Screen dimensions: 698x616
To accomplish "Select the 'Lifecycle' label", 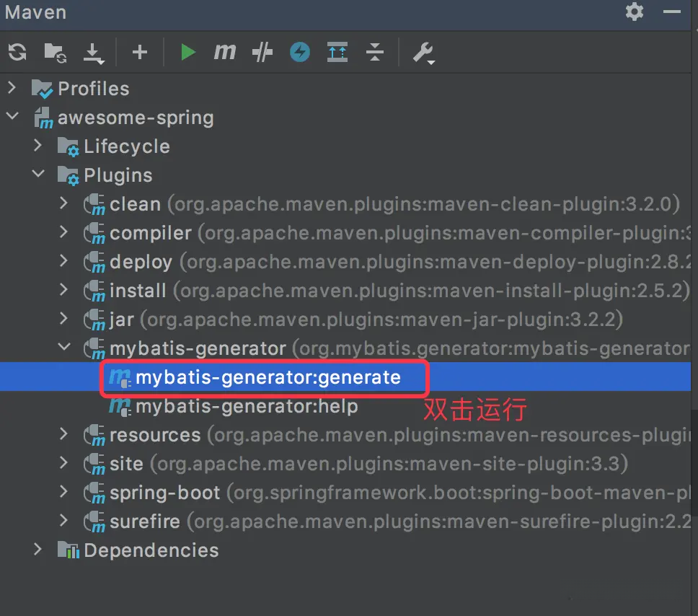I will 127,146.
